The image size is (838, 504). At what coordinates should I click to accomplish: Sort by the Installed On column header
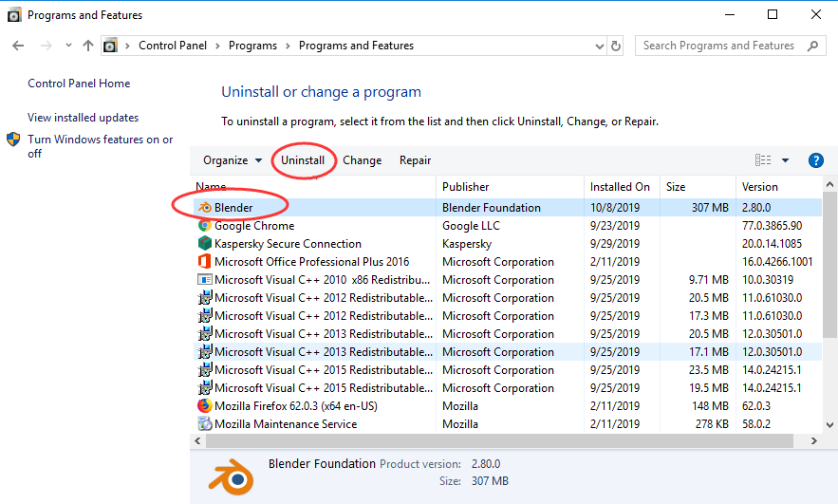coord(622,187)
